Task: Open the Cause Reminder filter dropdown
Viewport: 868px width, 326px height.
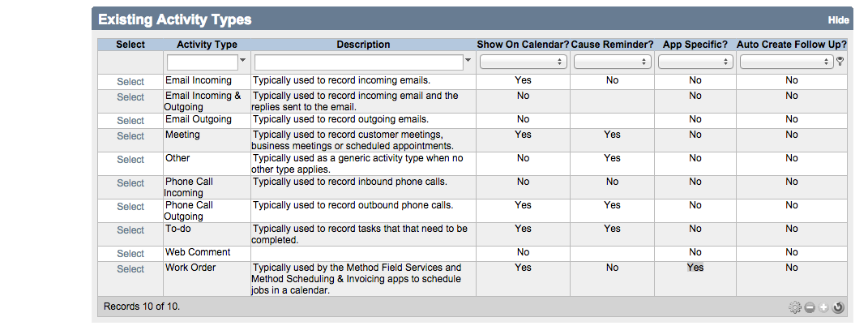Action: pyautogui.click(x=612, y=62)
